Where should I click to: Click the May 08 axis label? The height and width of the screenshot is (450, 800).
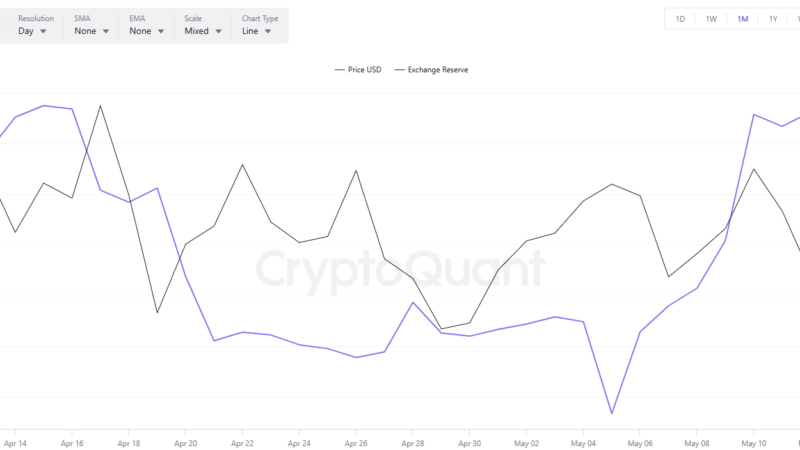pyautogui.click(x=696, y=443)
